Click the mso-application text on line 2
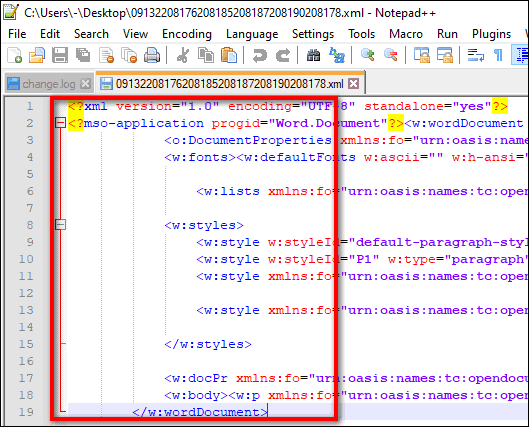 pyautogui.click(x=144, y=123)
